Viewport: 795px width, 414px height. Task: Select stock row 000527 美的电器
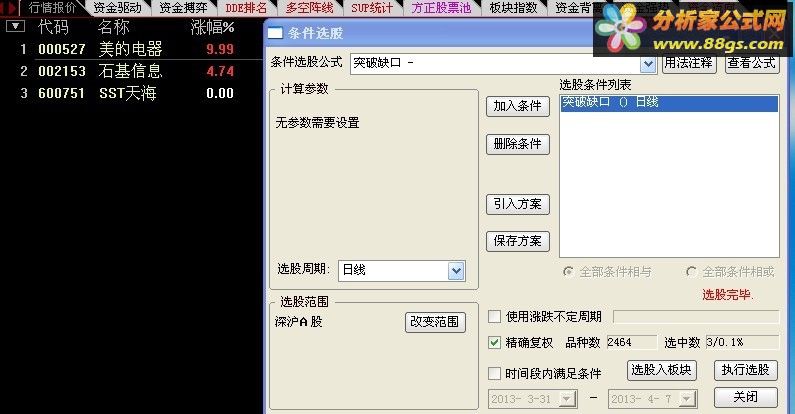[132, 49]
